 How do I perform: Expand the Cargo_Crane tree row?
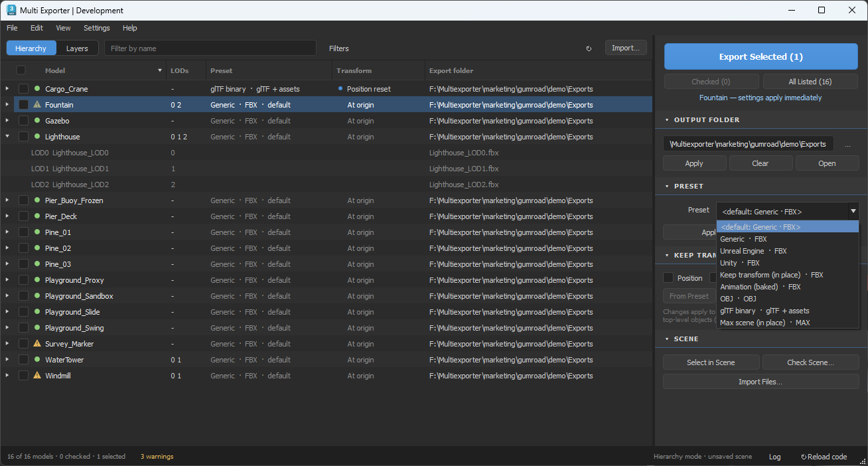[7, 89]
